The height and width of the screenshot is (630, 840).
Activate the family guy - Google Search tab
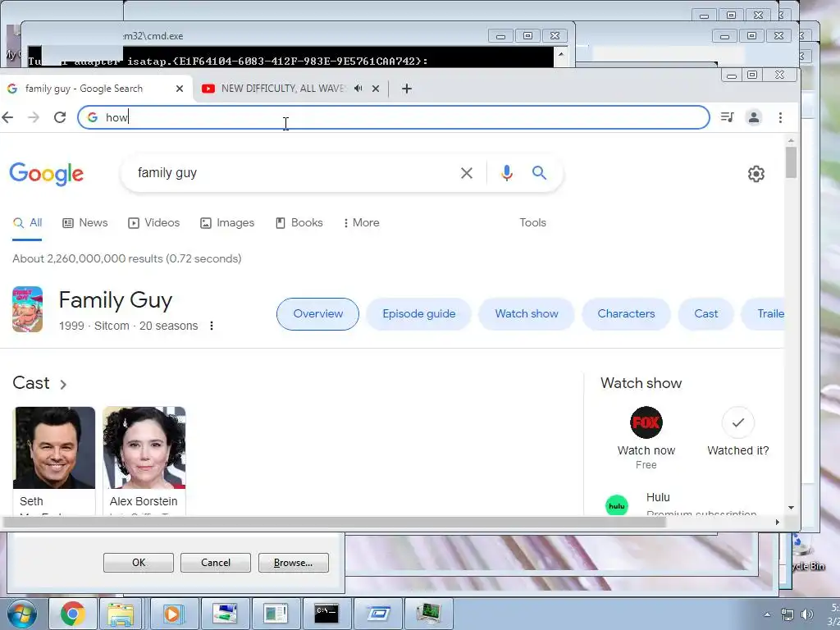pos(94,89)
